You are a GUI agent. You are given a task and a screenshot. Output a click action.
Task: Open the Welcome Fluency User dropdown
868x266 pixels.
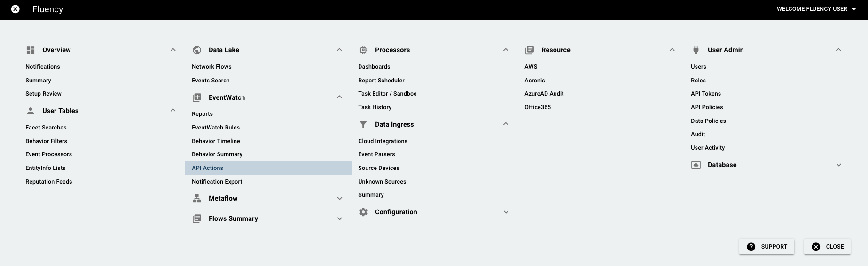pyautogui.click(x=816, y=9)
